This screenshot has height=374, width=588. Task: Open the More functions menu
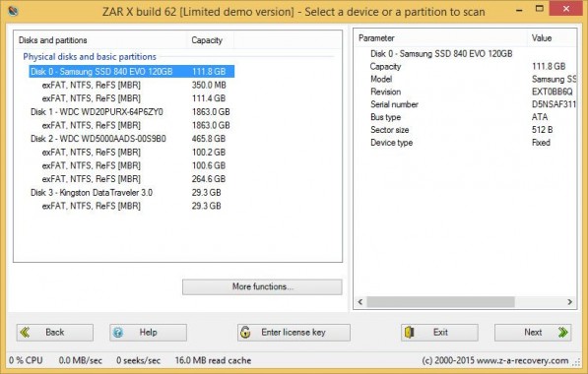point(262,286)
